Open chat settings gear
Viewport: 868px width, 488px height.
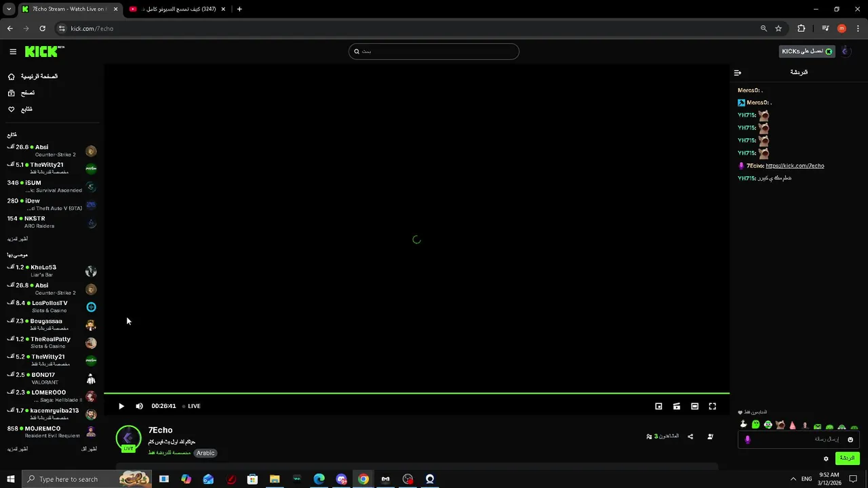coord(826,459)
